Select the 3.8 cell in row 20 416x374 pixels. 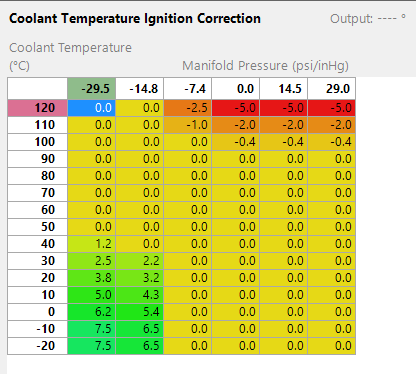tap(92, 278)
